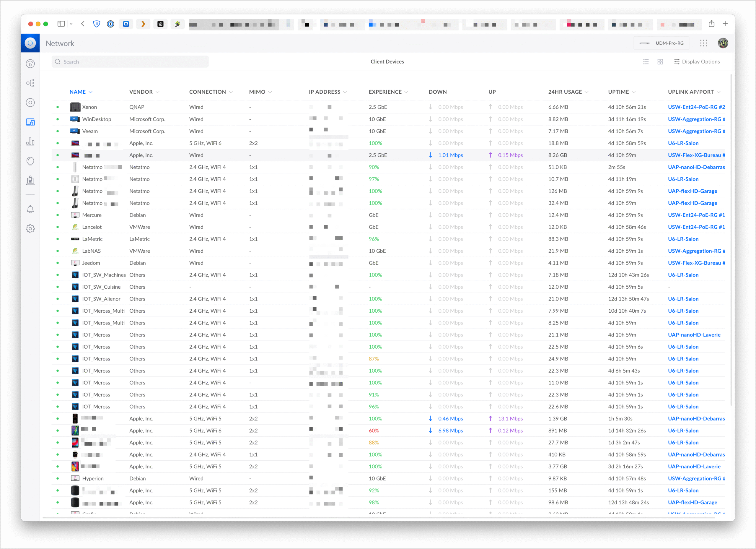Open the Settings gear in the sidebar

pyautogui.click(x=30, y=229)
